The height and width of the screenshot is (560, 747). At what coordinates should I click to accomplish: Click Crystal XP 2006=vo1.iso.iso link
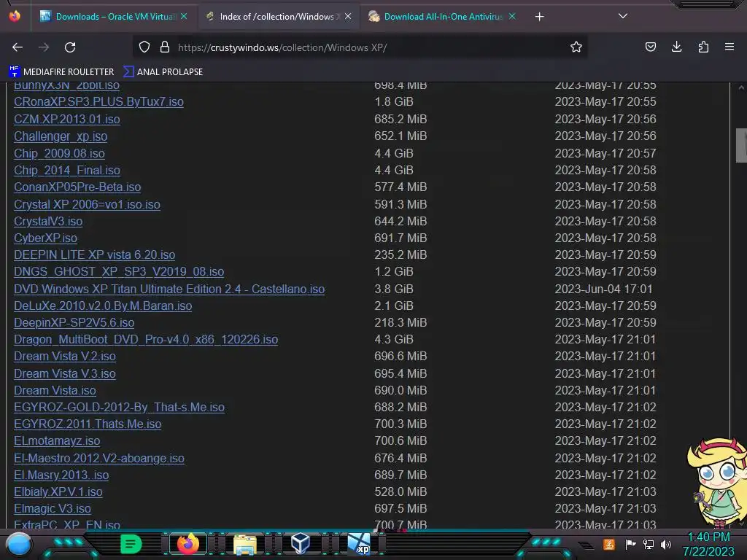[87, 204]
